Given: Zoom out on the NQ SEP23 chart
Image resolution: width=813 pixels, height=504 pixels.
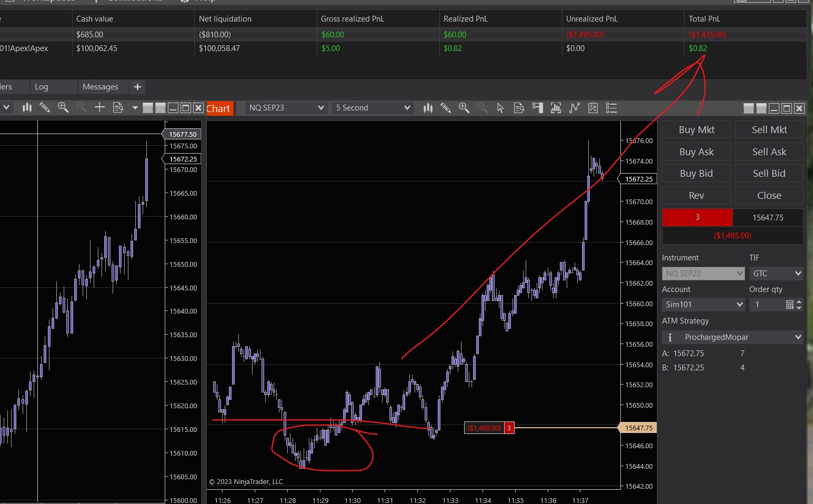Looking at the screenshot, I should pos(482,108).
